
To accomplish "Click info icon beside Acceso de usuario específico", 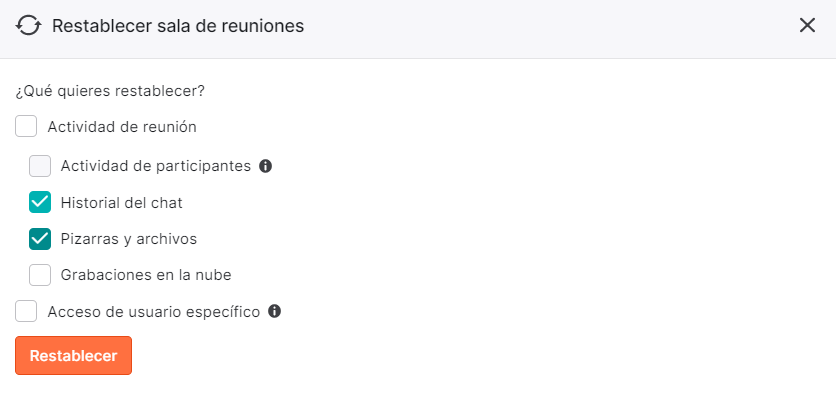I will point(275,311).
